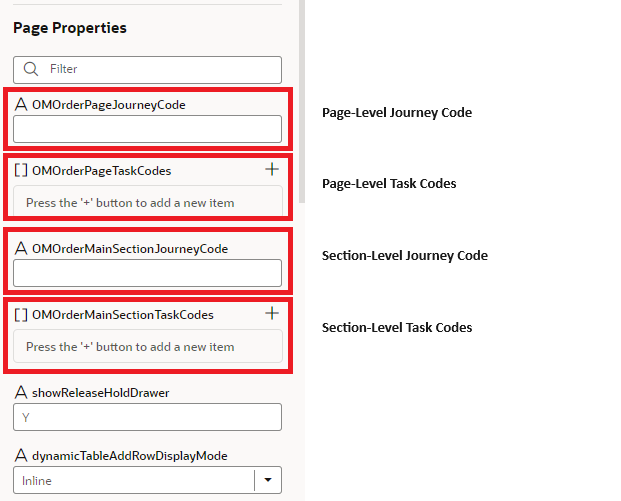621x501 pixels.
Task: Add item to OMOrderMainSectionTaskCodes with plus
Action: click(272, 313)
